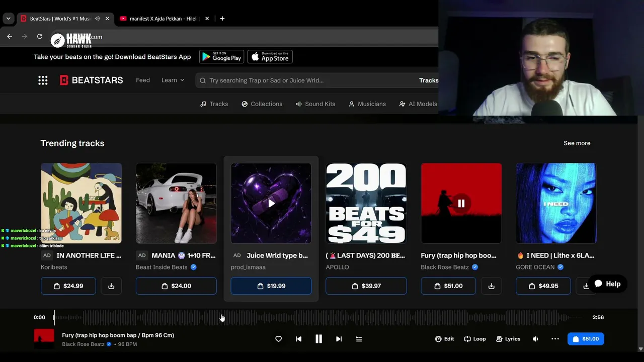Like the playing Fury track
The width and height of the screenshot is (644, 362).
pyautogui.click(x=278, y=339)
